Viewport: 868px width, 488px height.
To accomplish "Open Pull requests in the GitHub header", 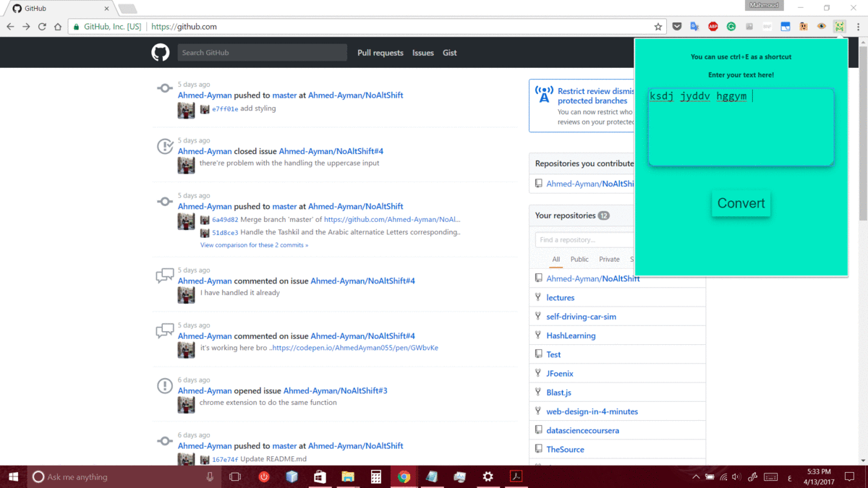I will [x=380, y=53].
